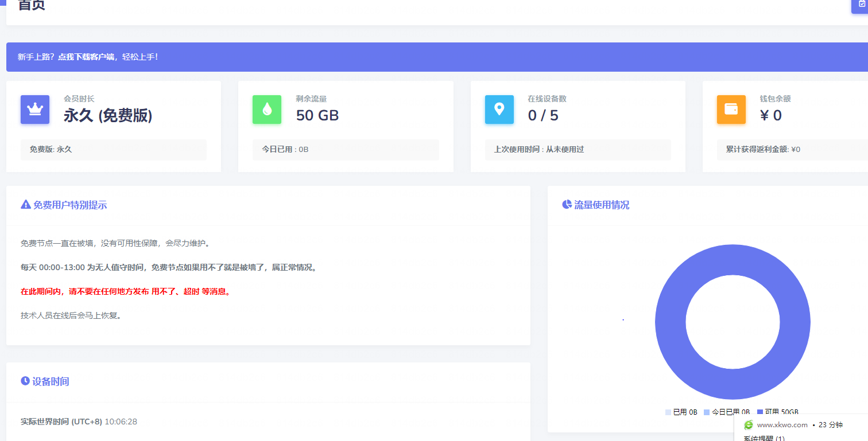
Task: Click the warning triangle beside 免费用户特别提示
Action: coord(25,205)
